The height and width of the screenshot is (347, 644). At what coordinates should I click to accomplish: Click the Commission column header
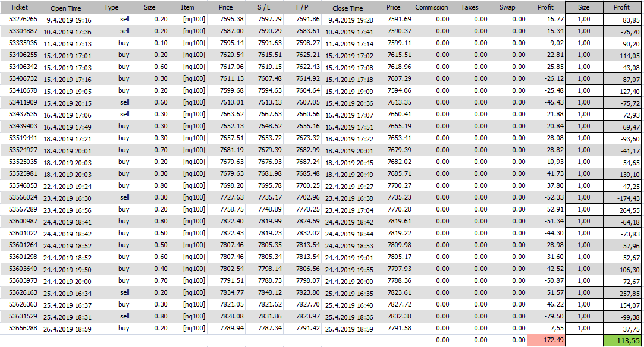tap(432, 8)
